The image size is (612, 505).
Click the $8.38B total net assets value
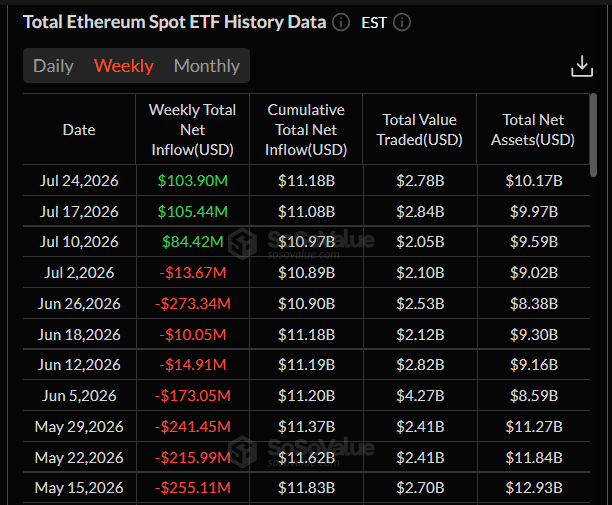click(x=534, y=304)
